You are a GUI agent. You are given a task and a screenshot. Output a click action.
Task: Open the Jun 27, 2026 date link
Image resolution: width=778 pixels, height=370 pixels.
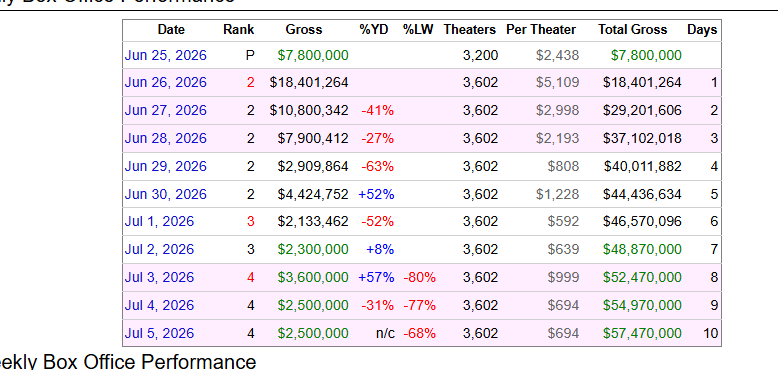(165, 110)
